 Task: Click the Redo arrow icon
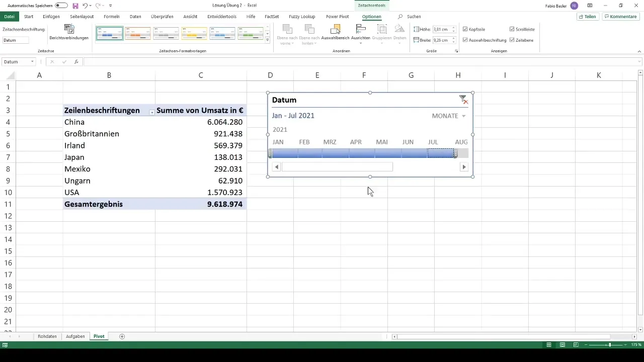(98, 6)
